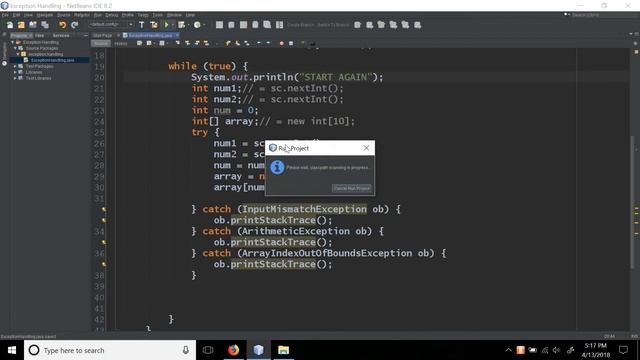The width and height of the screenshot is (640, 360).
Task: Click the New Project toolbar icon
Action: click(x=21, y=25)
